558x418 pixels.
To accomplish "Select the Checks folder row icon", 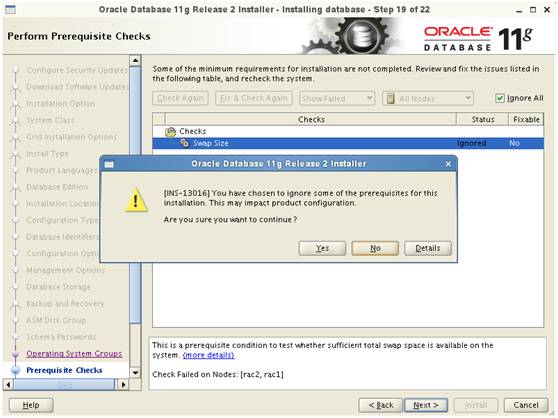I will pos(170,132).
